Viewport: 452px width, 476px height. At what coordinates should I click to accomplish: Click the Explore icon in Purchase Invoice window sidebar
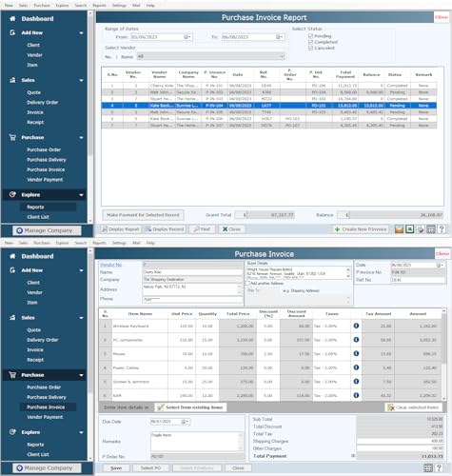12,432
